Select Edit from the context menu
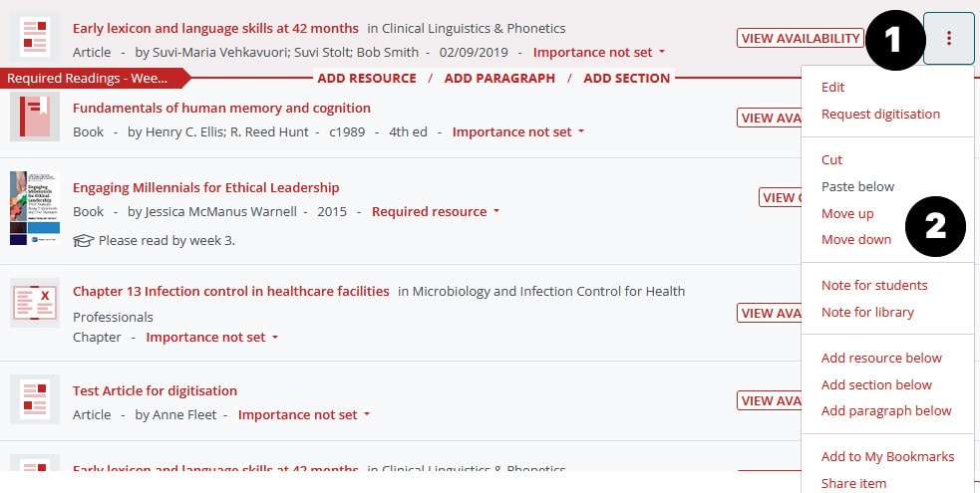Image resolution: width=980 pixels, height=493 pixels. (832, 88)
